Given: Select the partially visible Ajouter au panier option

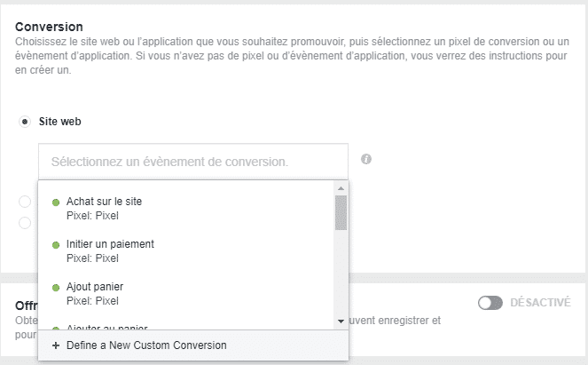Looking at the screenshot, I should (x=106, y=326).
